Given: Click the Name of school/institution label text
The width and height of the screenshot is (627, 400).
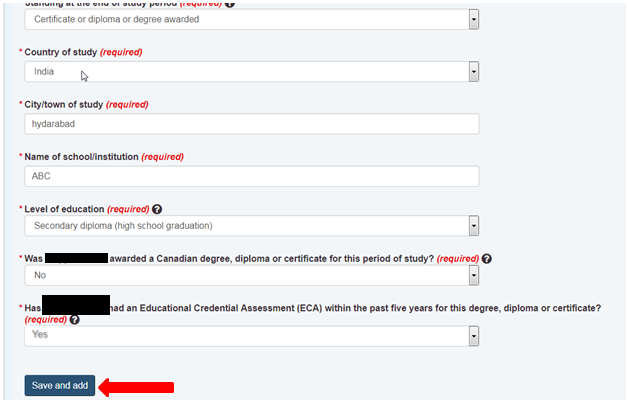Looking at the screenshot, I should pos(82,157).
